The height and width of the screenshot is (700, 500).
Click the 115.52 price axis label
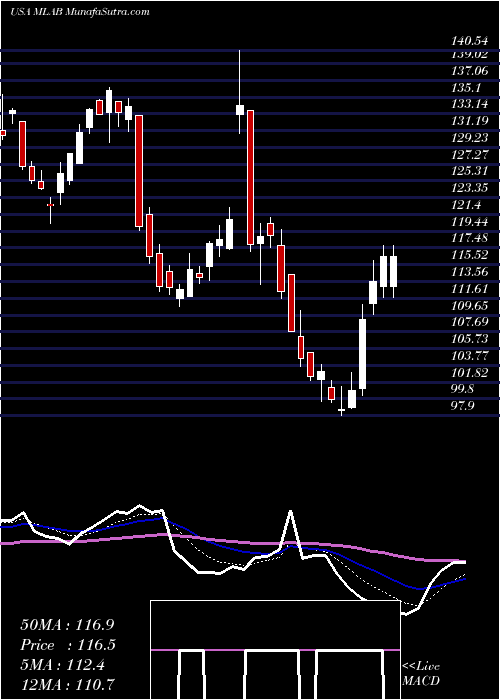469,255
